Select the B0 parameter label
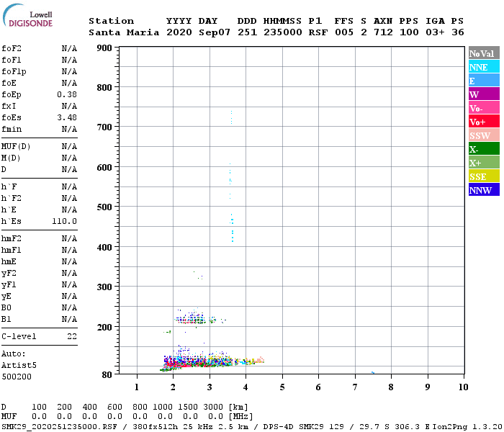 (x=6, y=307)
